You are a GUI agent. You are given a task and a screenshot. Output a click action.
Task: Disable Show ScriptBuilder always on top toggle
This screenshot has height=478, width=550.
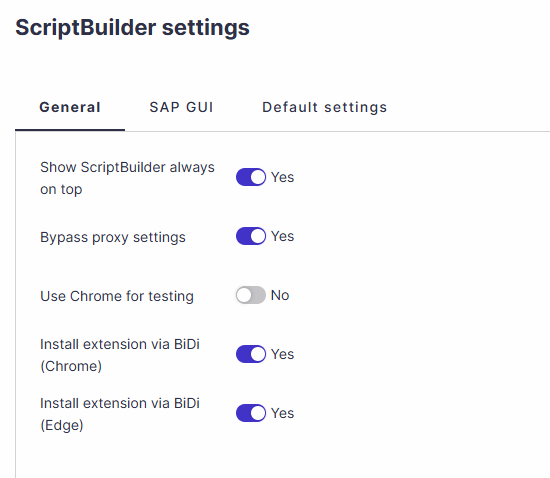coord(251,177)
